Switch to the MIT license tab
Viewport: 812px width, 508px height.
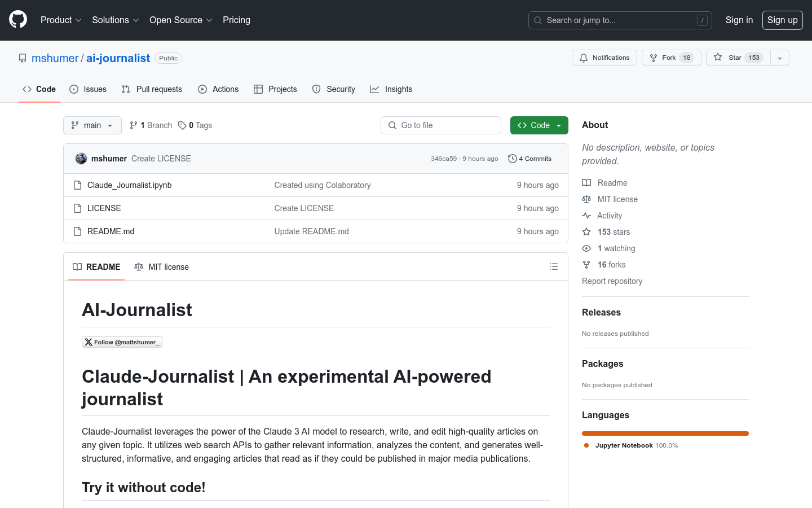tap(161, 267)
